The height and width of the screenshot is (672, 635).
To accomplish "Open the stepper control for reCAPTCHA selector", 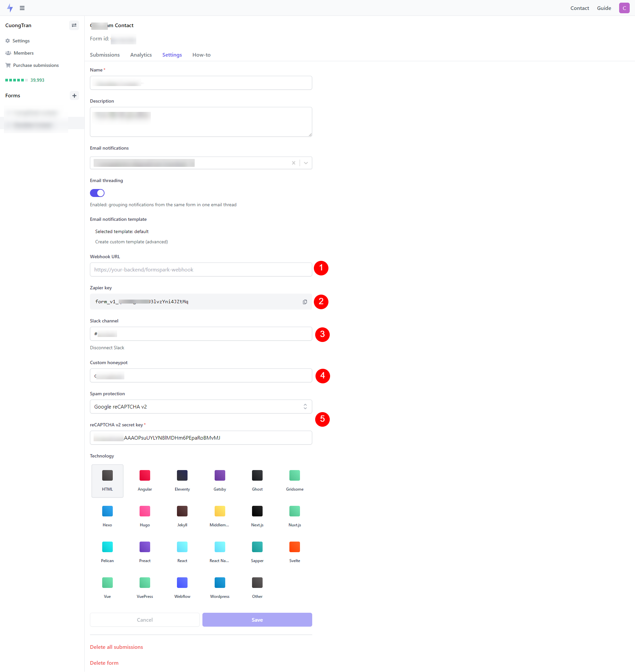I will (305, 406).
